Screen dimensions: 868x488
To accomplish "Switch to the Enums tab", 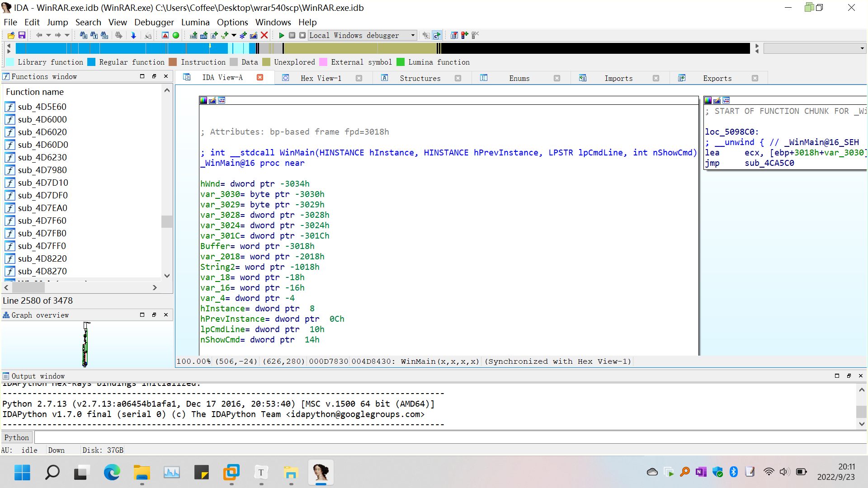I will (x=519, y=78).
